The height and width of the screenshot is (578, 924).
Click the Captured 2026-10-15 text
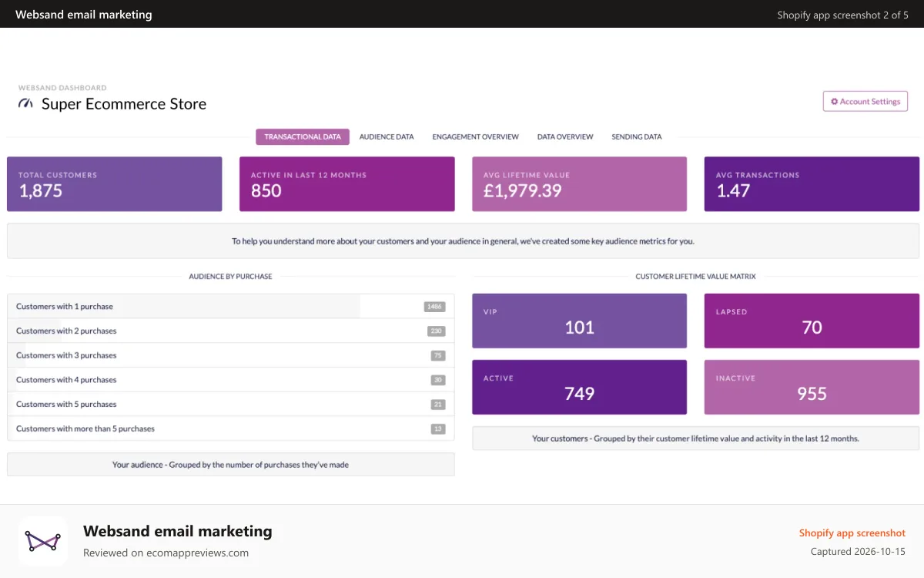coord(858,552)
